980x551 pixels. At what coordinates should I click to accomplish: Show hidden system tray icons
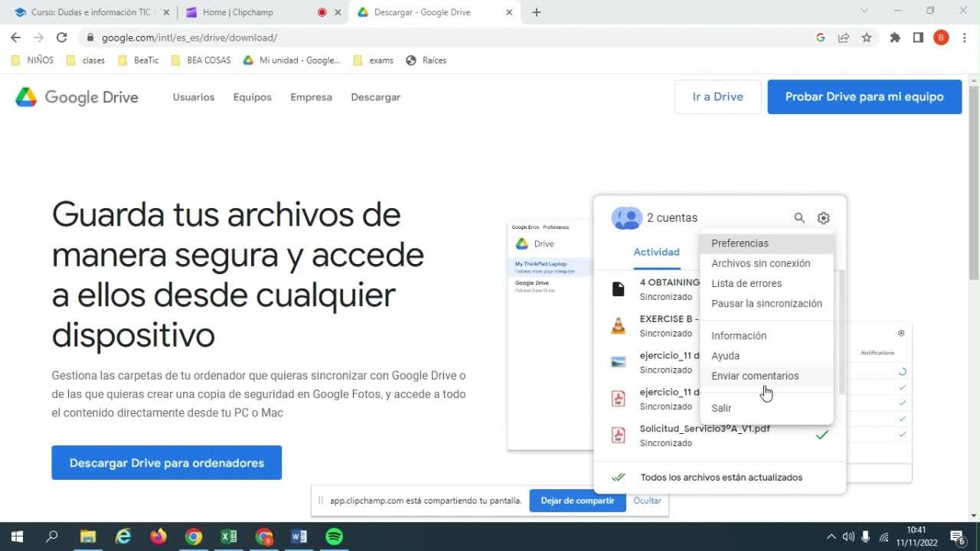click(x=831, y=536)
